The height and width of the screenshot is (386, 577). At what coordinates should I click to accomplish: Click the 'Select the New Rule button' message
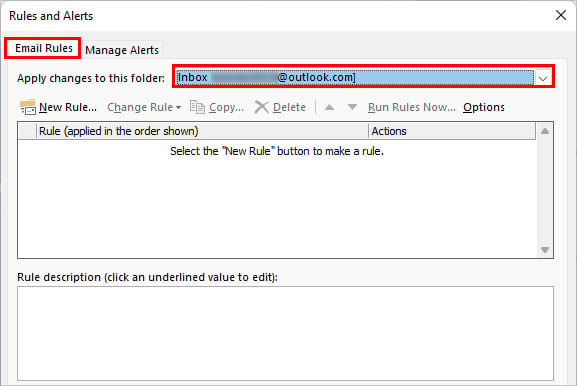click(x=277, y=151)
